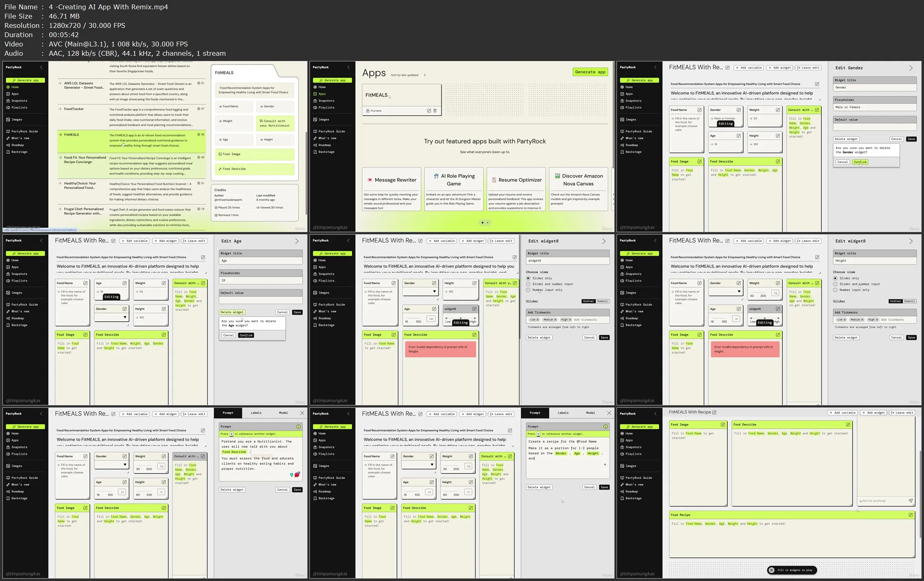The height and width of the screenshot is (581, 924).
Task: Close the panel with the Create a recipe prompt
Action: click(609, 413)
